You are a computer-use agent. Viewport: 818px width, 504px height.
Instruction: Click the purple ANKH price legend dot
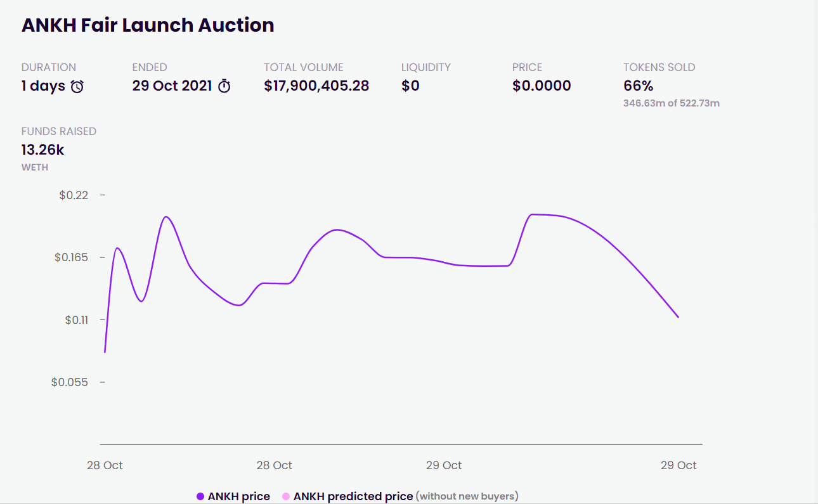click(x=200, y=496)
